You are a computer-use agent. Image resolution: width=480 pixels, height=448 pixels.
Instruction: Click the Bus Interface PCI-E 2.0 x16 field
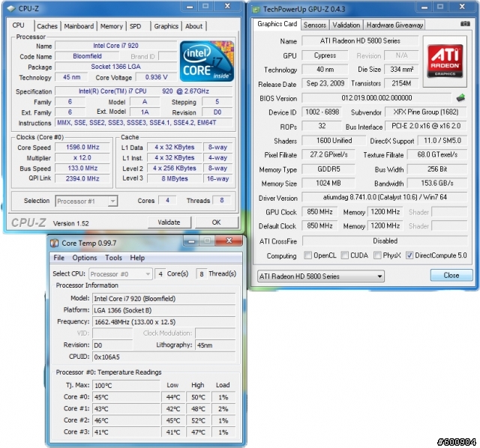coord(426,126)
